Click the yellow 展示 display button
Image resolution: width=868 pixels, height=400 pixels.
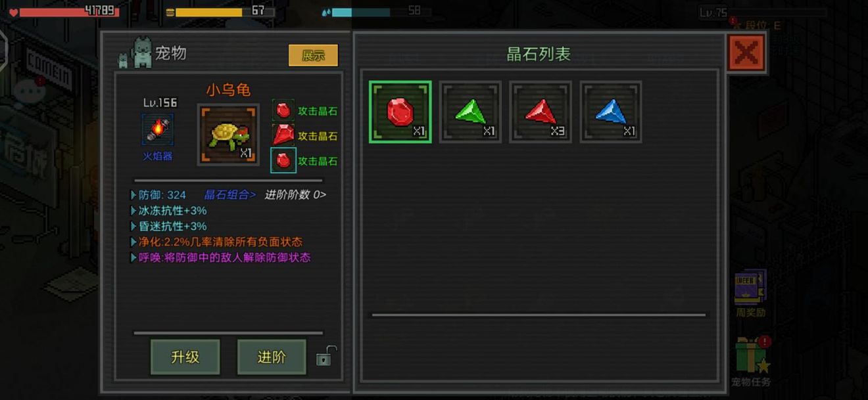coord(313,56)
